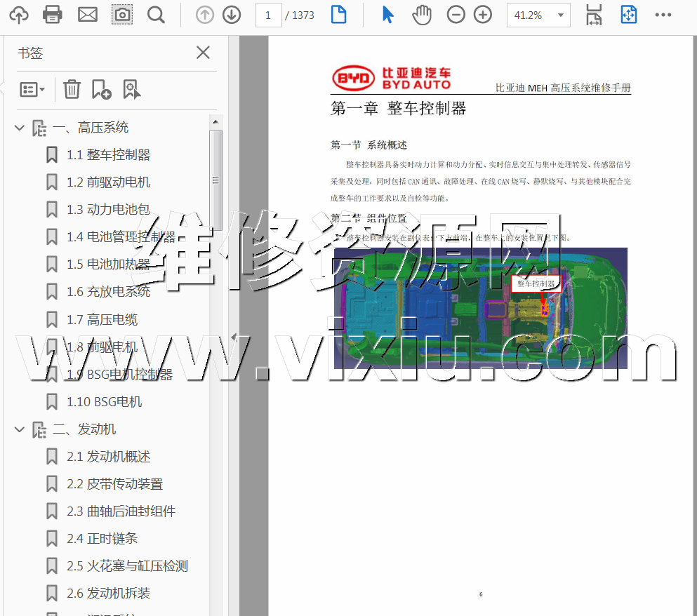Print the document using printer icon

[53, 15]
